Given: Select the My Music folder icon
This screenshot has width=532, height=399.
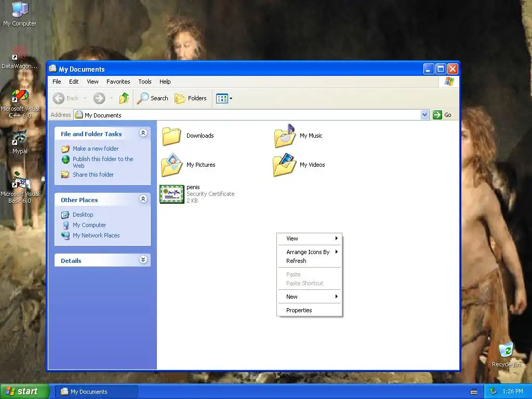Looking at the screenshot, I should coord(285,136).
